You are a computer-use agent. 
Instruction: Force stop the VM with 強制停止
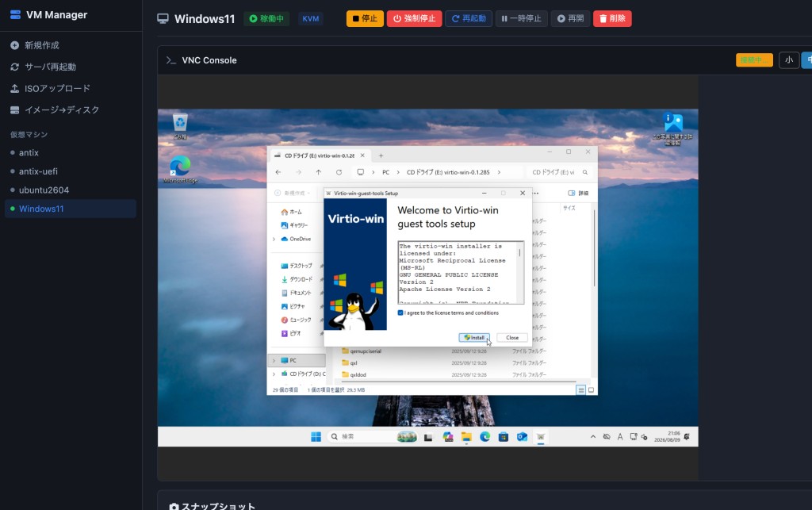click(x=414, y=19)
